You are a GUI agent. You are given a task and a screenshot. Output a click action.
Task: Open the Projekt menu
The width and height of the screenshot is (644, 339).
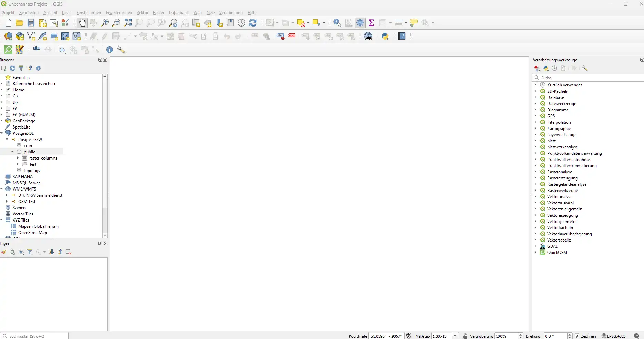click(8, 13)
